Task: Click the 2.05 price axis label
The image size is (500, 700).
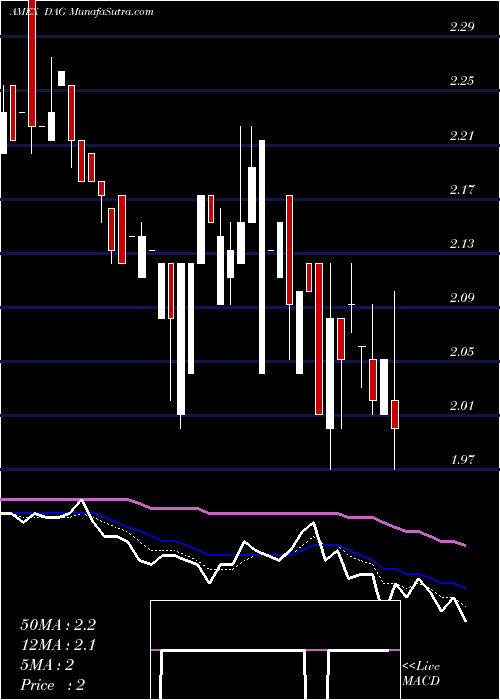Action: pos(462,351)
